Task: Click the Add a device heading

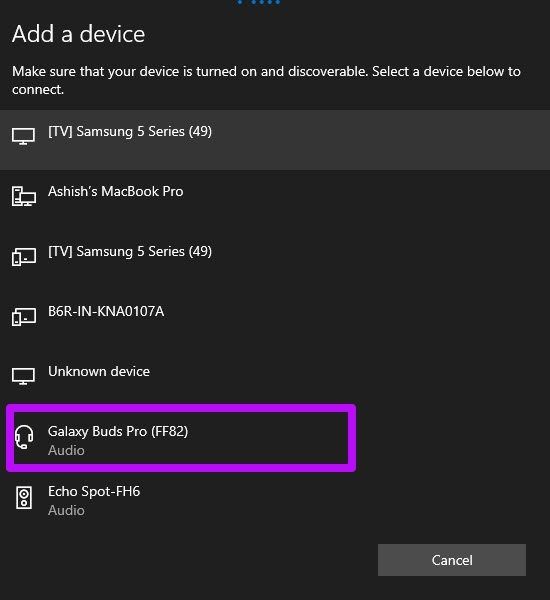Action: pos(78,34)
